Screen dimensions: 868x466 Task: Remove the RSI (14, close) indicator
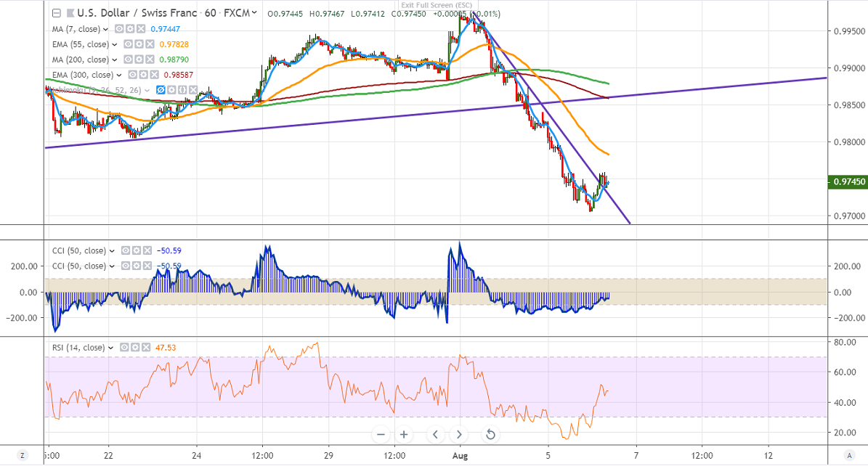tap(145, 348)
